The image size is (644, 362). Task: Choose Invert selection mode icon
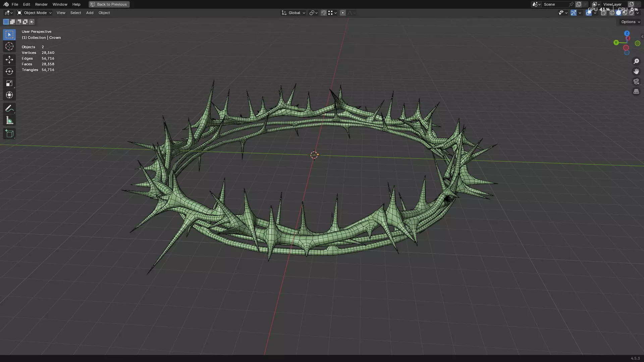coord(25,22)
